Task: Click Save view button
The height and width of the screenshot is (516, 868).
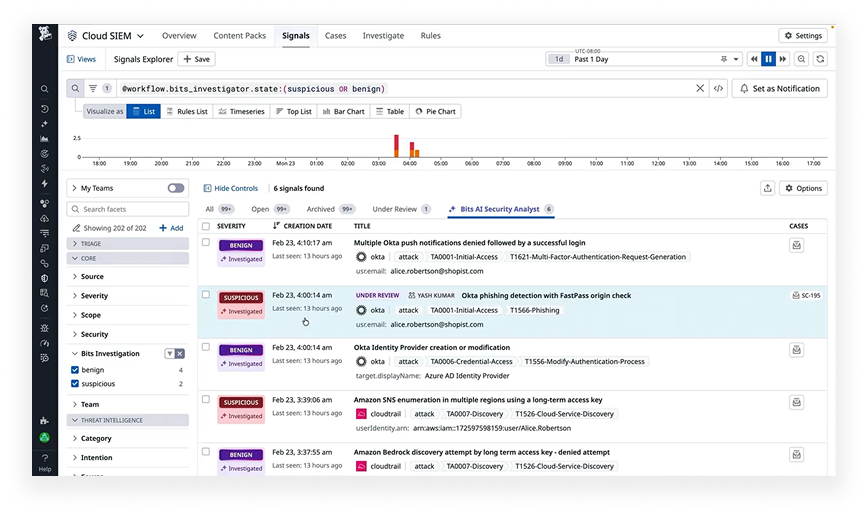Action: (x=197, y=59)
